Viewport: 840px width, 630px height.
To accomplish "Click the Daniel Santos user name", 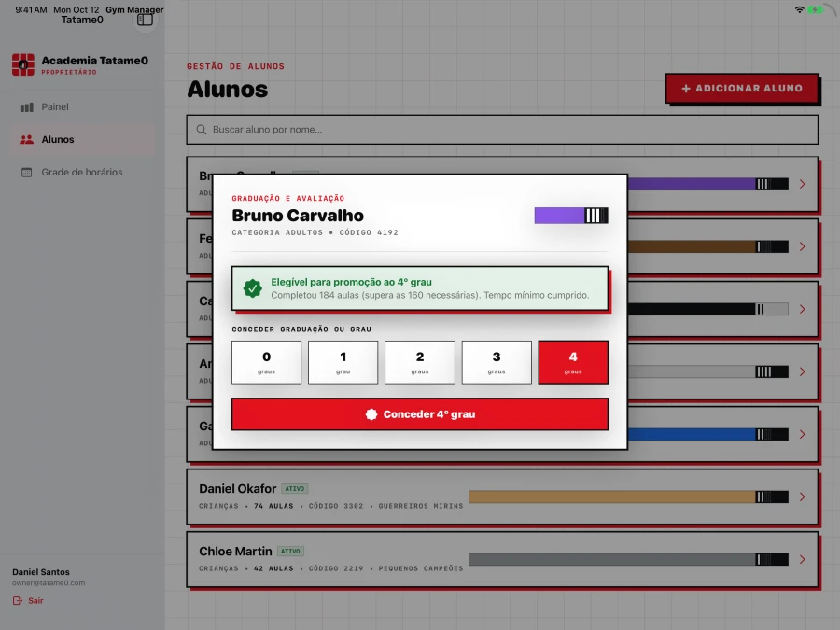I will pyautogui.click(x=41, y=572).
